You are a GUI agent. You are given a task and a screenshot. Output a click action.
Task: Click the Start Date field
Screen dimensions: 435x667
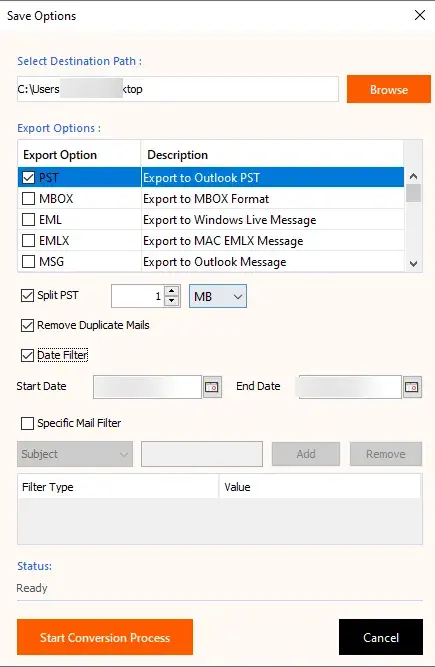[147, 387]
